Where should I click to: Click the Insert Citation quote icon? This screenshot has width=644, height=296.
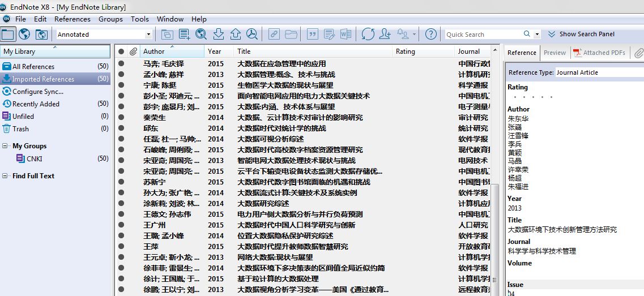pyautogui.click(x=313, y=34)
